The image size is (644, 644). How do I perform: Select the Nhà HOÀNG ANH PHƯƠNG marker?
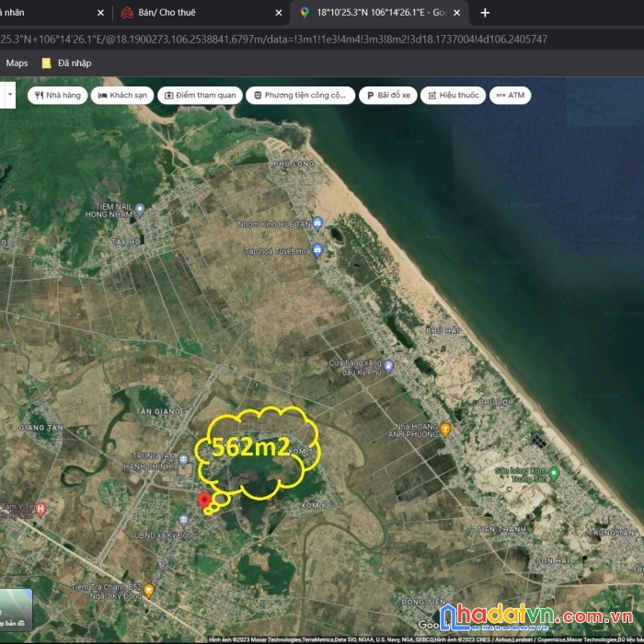[x=445, y=430]
